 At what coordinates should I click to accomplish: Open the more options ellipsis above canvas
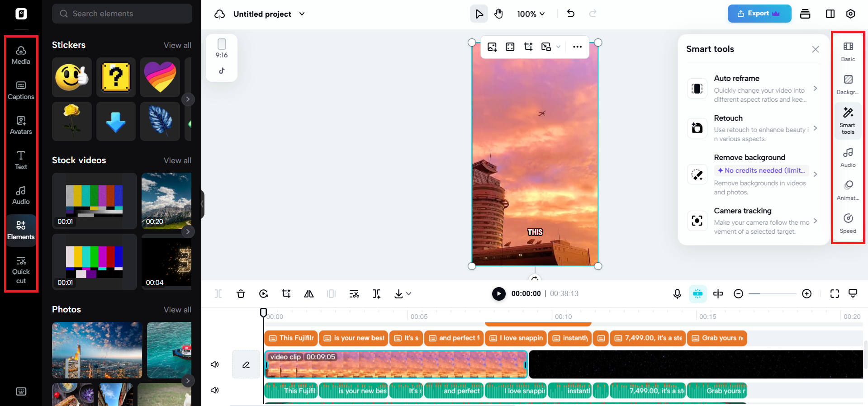[x=577, y=47]
